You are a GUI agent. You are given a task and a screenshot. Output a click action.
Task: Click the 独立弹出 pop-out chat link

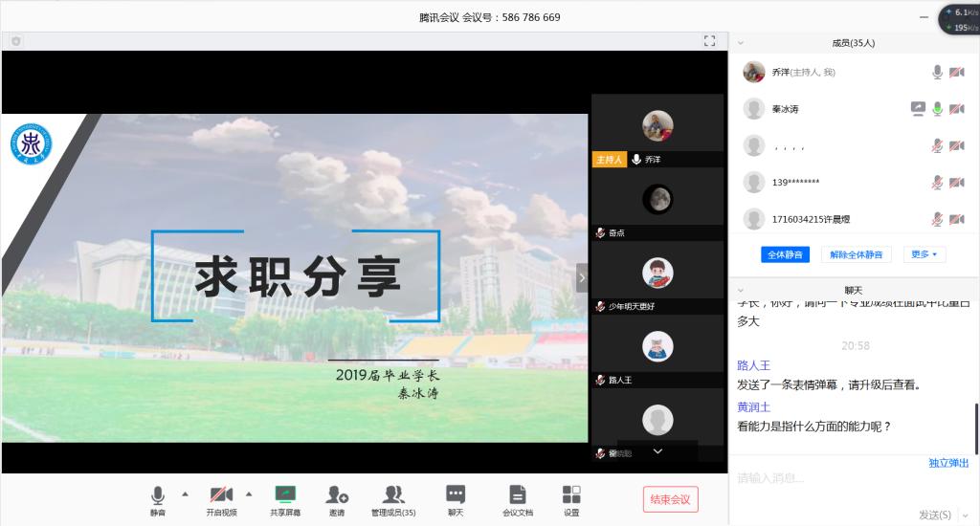[x=948, y=463]
